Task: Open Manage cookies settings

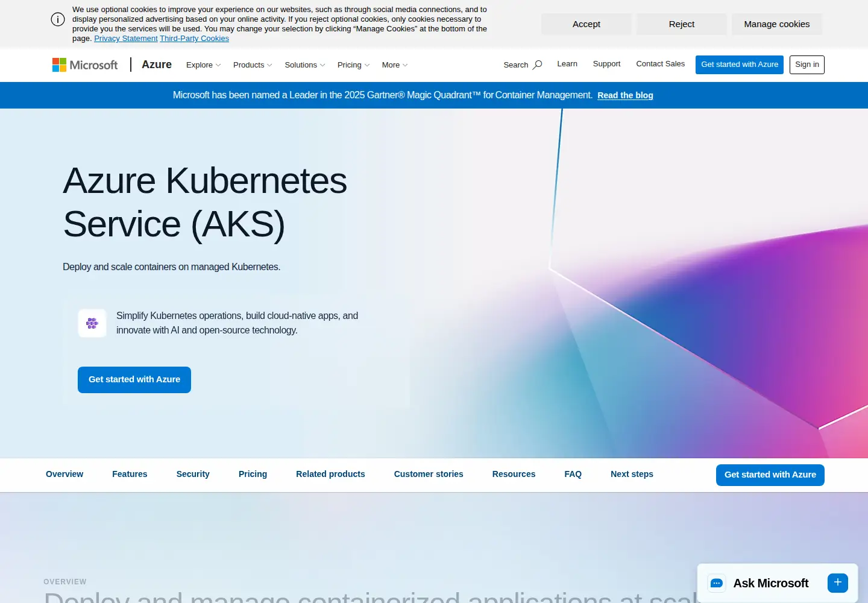Action: [x=777, y=24]
